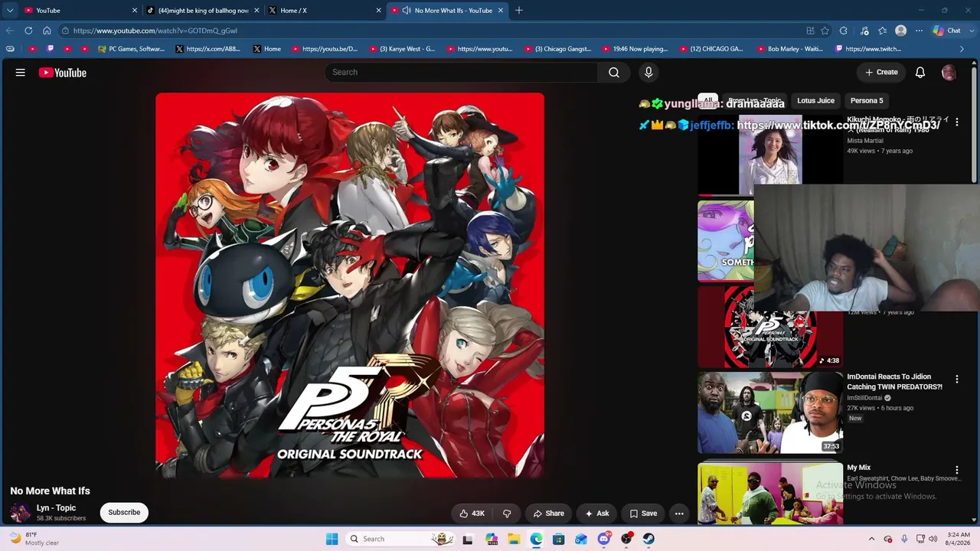Open the weather widget showing 81°F

[34, 539]
